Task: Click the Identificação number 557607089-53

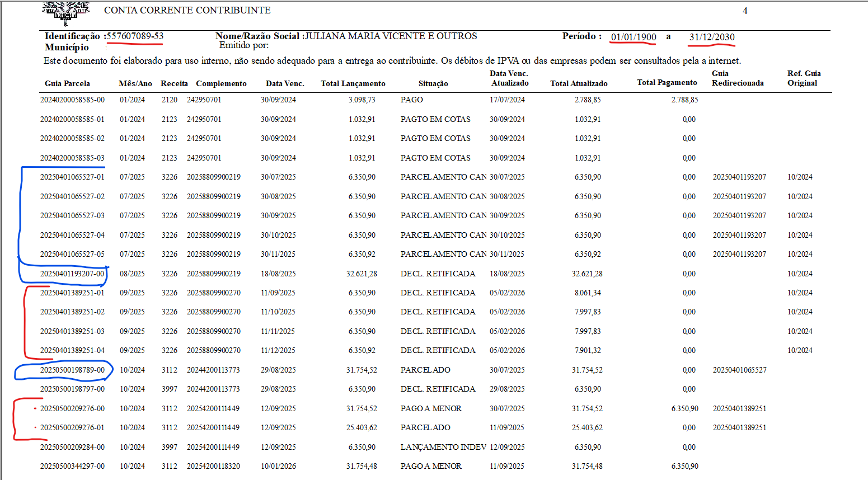Action: (135, 36)
